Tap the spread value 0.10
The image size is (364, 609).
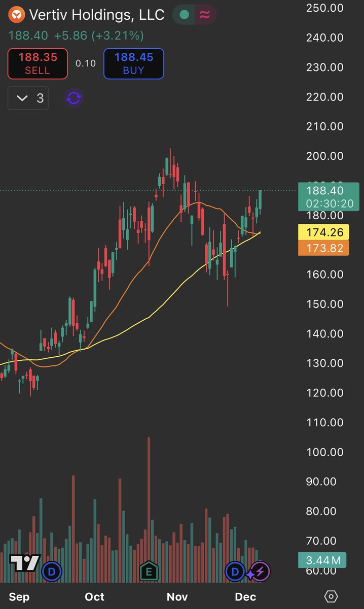click(x=86, y=63)
